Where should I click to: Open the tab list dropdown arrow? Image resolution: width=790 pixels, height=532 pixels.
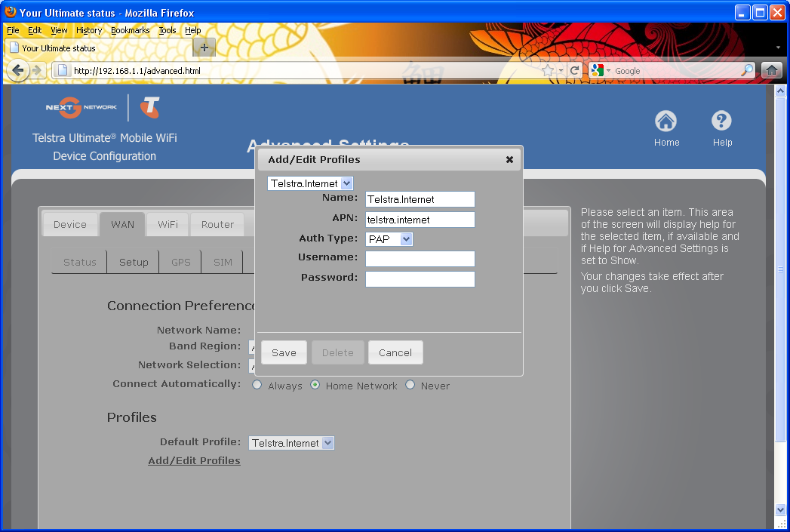tap(778, 48)
